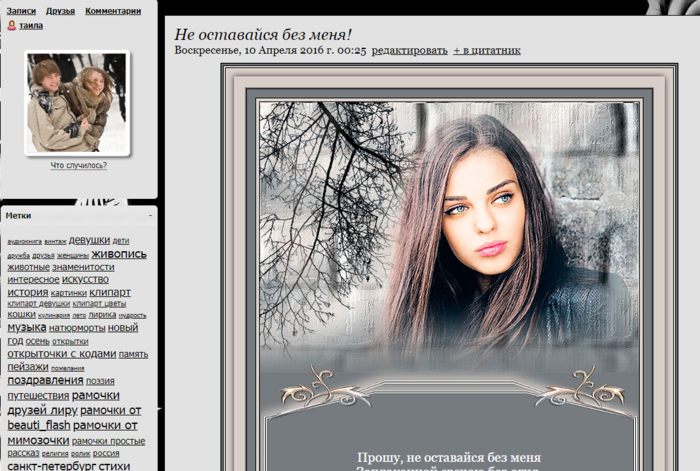
Task: Select the ролик tag
Action: (x=80, y=454)
